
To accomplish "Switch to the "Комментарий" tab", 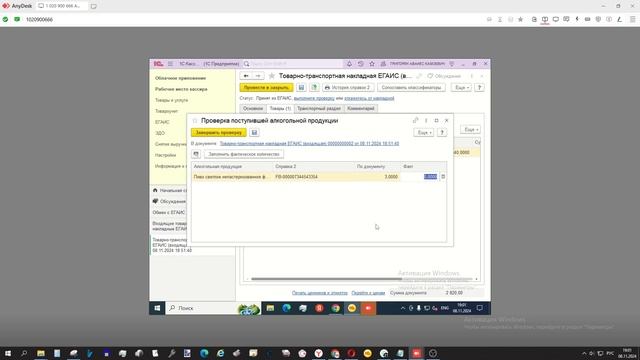I will click(361, 109).
